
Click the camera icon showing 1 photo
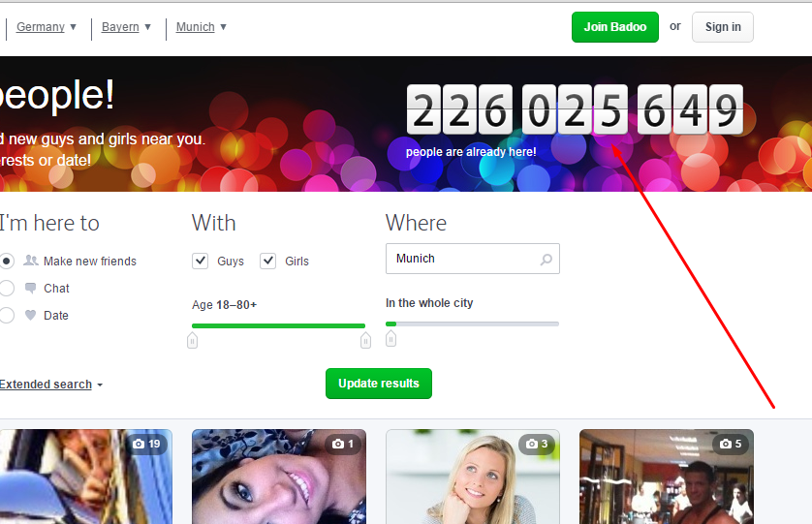338,444
